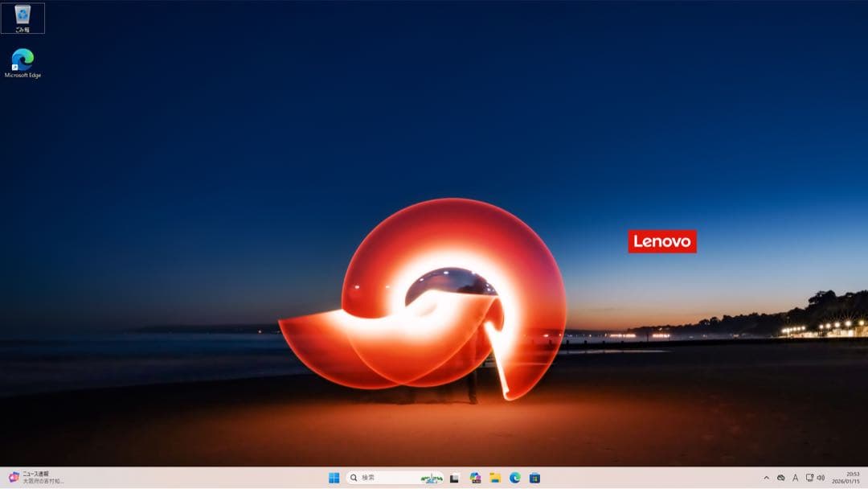Click the pen/touch indicator in the tray
This screenshot has height=489, width=868.
tap(809, 477)
